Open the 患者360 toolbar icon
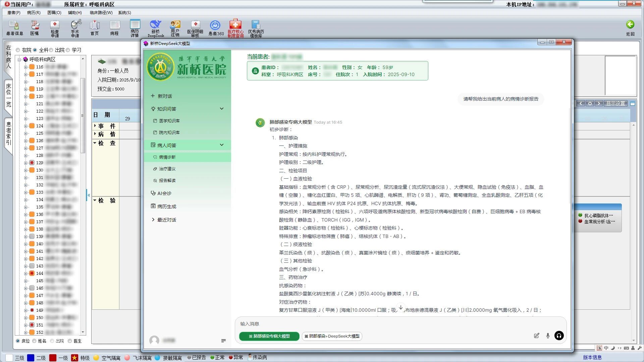The width and height of the screenshot is (644, 362). point(216,28)
